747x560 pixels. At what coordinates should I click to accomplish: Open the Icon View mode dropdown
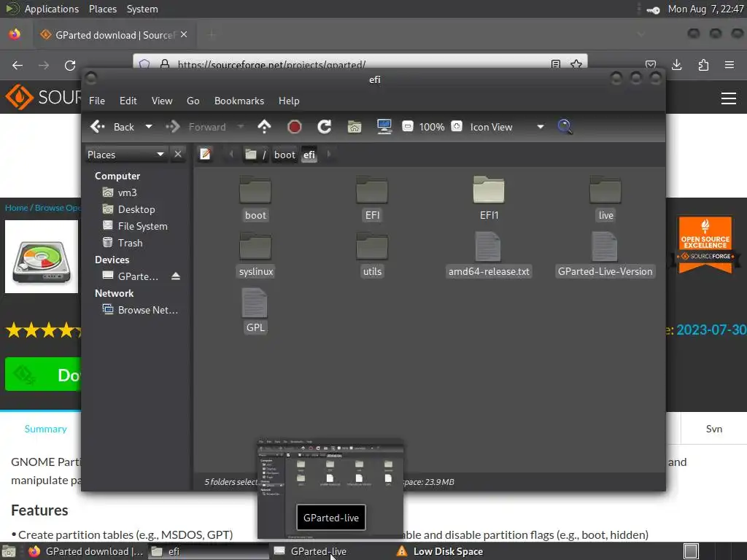(506, 127)
